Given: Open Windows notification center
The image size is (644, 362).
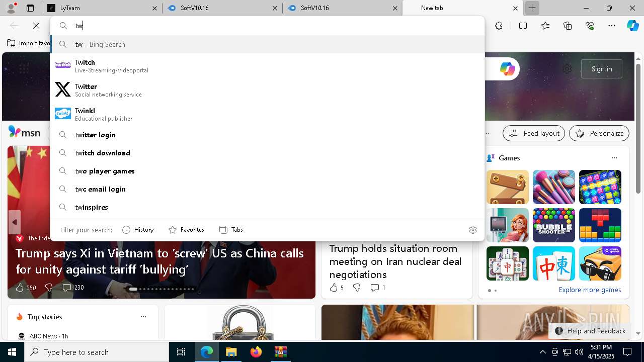Looking at the screenshot, I should [627, 352].
